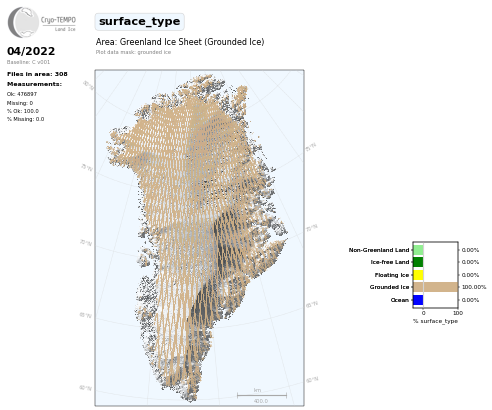Click the Baseline: C v001 text
Screen dimensions: 492x410
click(28, 62)
